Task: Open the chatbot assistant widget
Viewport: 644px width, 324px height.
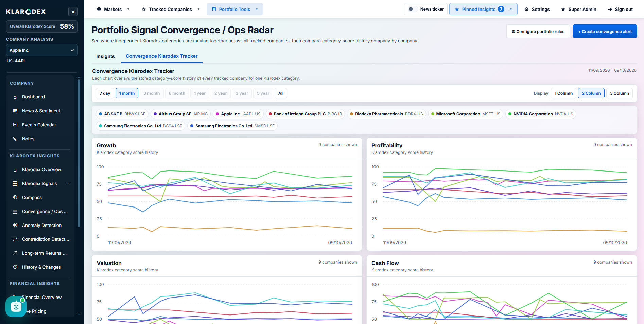Action: point(16,307)
